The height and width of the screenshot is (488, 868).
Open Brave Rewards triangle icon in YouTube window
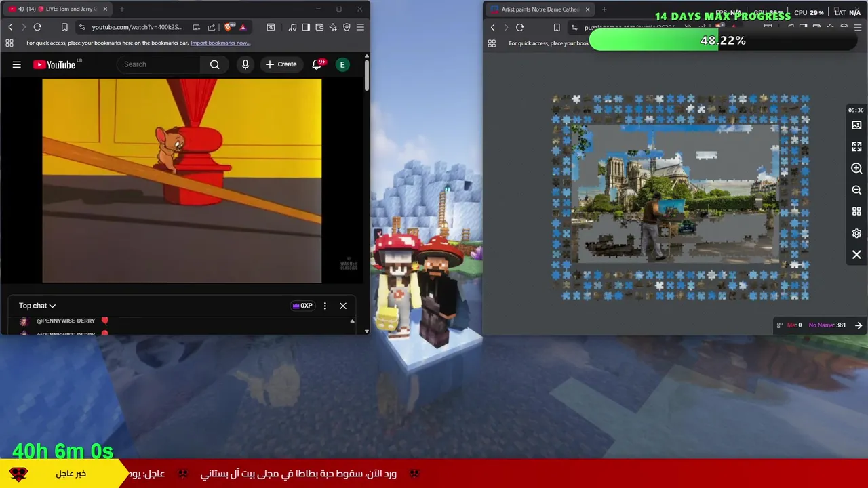pyautogui.click(x=243, y=27)
